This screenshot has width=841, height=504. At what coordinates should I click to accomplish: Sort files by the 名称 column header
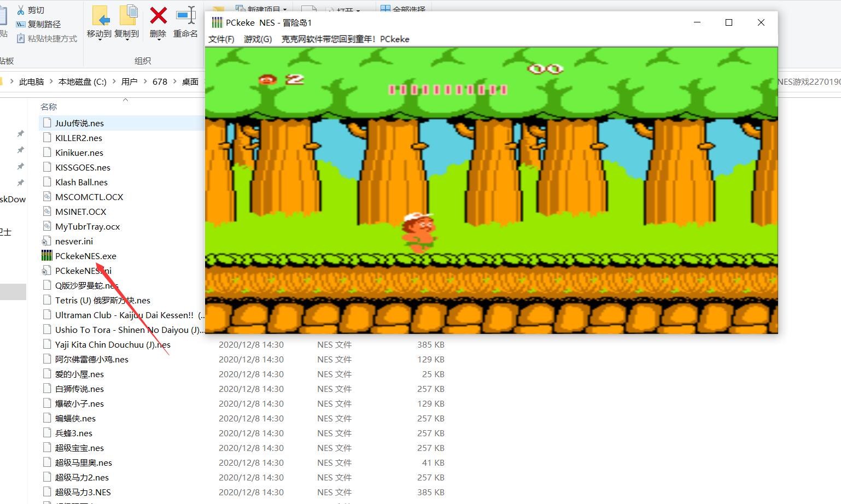49,107
